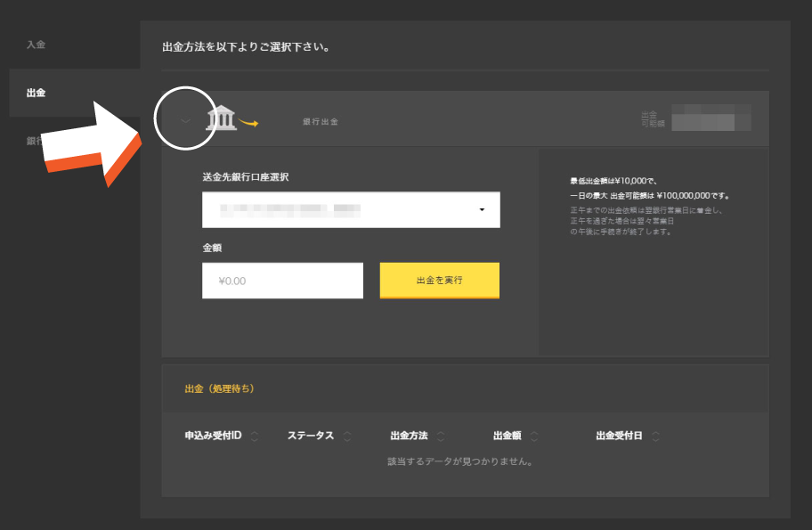This screenshot has height=530, width=812.
Task: Click sort icon next to ステータス
Action: 347,436
